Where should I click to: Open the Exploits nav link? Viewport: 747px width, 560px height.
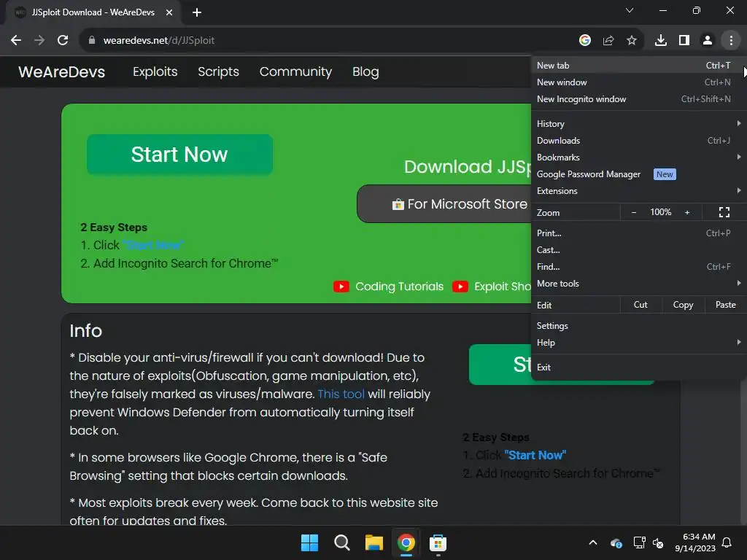(x=155, y=72)
